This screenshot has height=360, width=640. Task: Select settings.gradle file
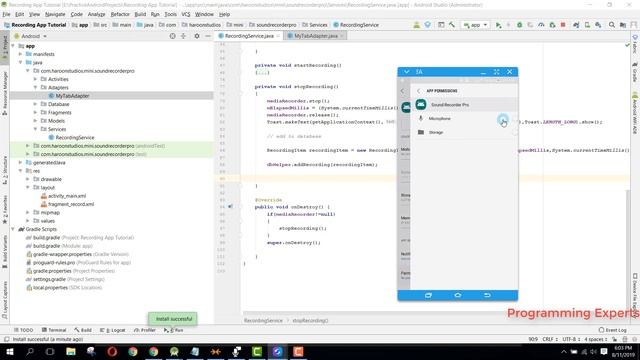[49, 279]
